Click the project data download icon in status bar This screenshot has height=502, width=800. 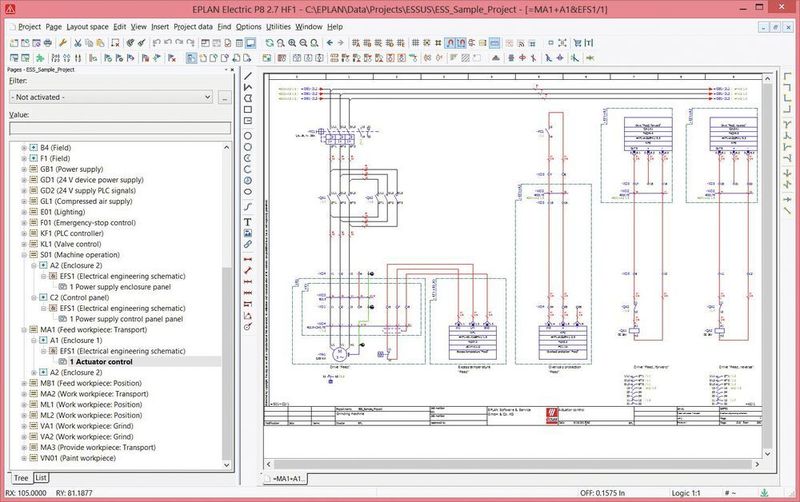click(x=764, y=493)
